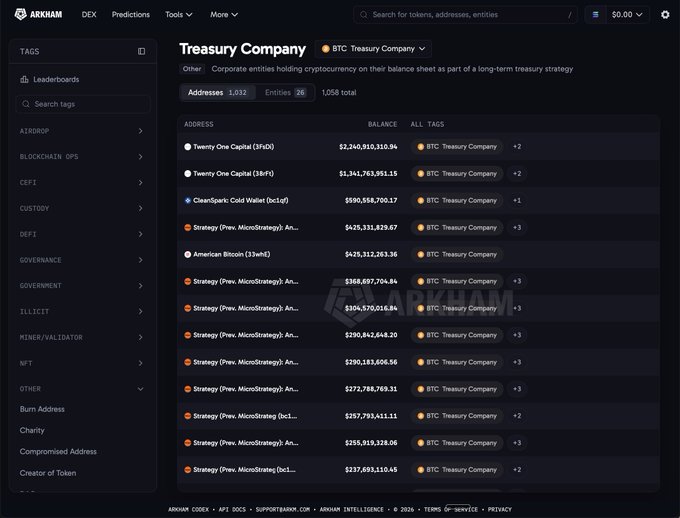The width and height of the screenshot is (680, 518).
Task: Focus the token and address search field
Action: [x=465, y=15]
